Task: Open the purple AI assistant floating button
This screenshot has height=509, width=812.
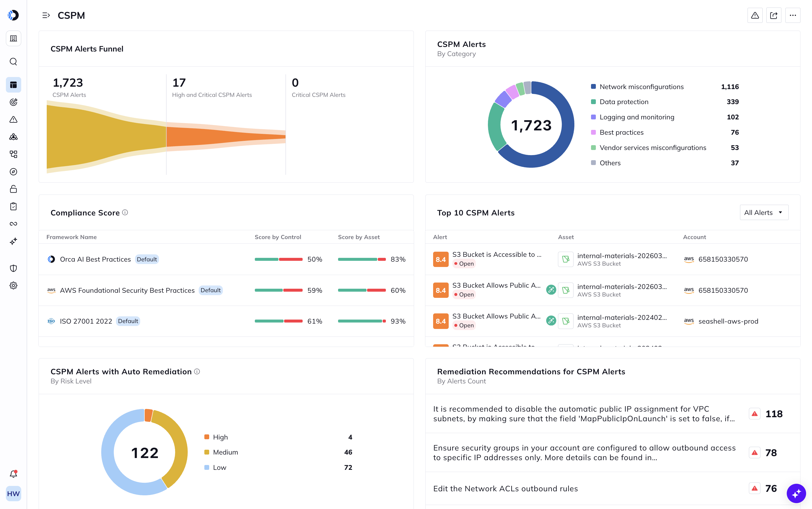Action: [796, 493]
